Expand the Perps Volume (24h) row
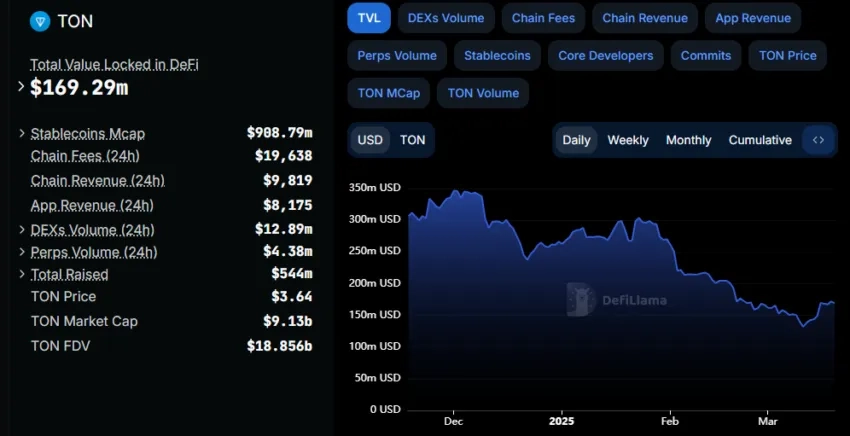Image resolution: width=850 pixels, height=436 pixels. [22, 252]
